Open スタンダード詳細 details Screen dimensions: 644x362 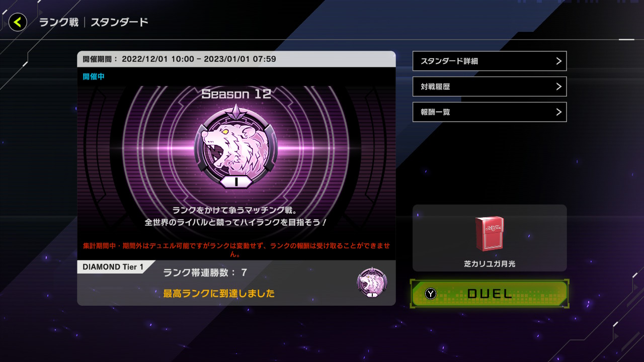490,61
